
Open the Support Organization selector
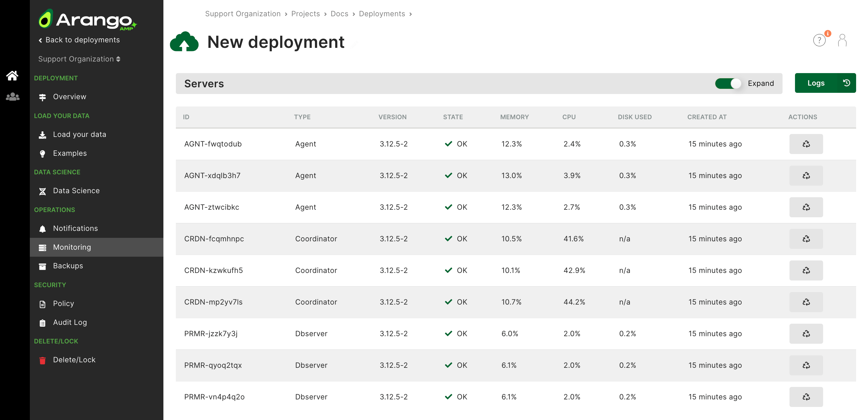point(79,59)
